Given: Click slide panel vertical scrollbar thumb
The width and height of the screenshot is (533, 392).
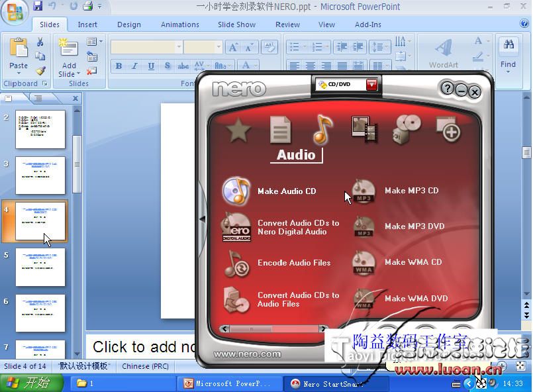Looking at the screenshot, I should [x=77, y=164].
